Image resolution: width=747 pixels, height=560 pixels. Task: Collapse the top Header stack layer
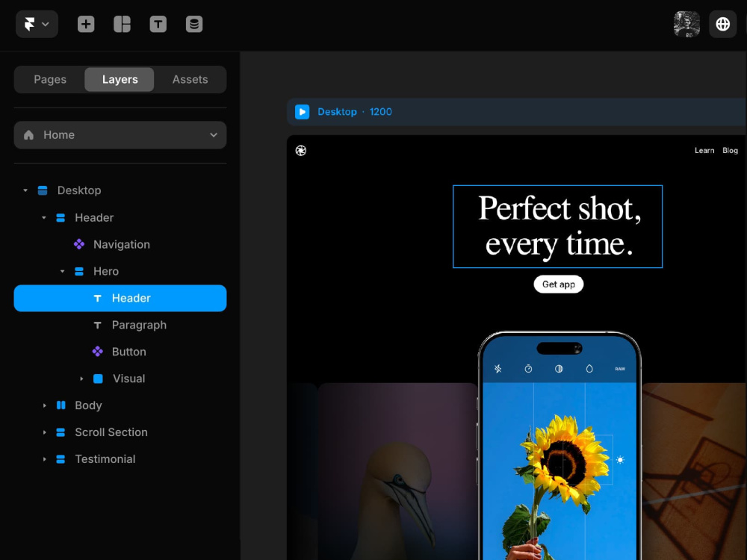point(44,217)
